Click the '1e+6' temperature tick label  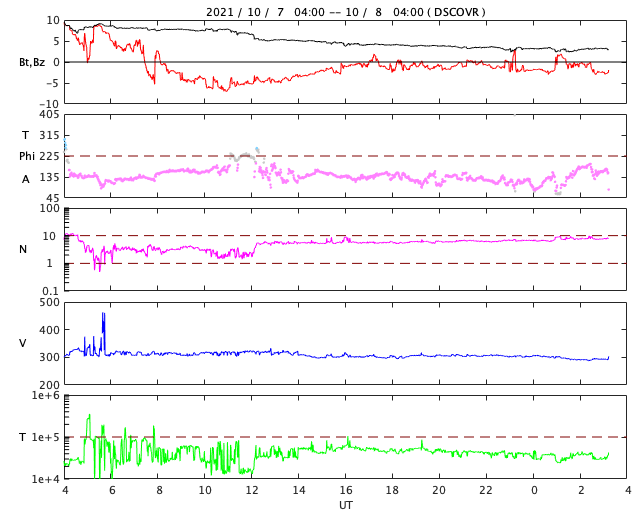click(x=46, y=395)
